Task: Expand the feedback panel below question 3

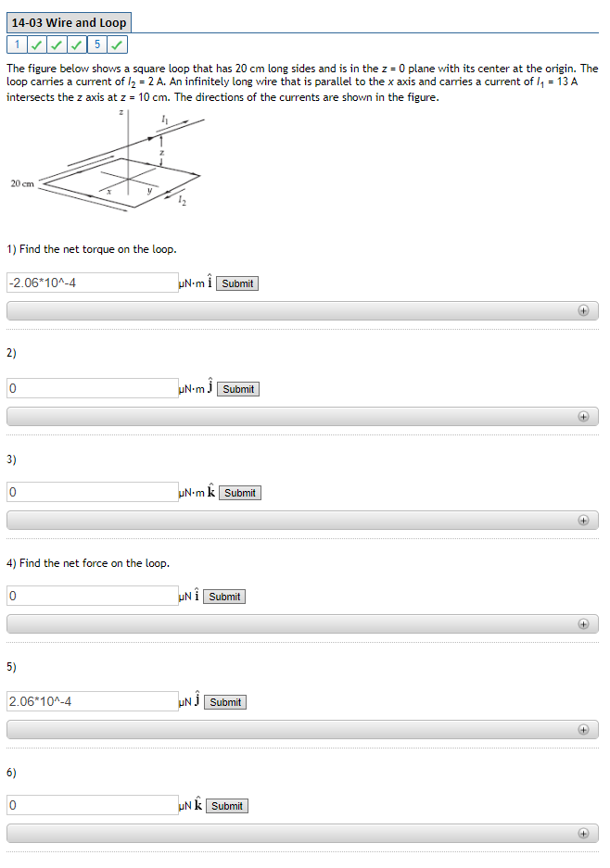Action: 583,521
